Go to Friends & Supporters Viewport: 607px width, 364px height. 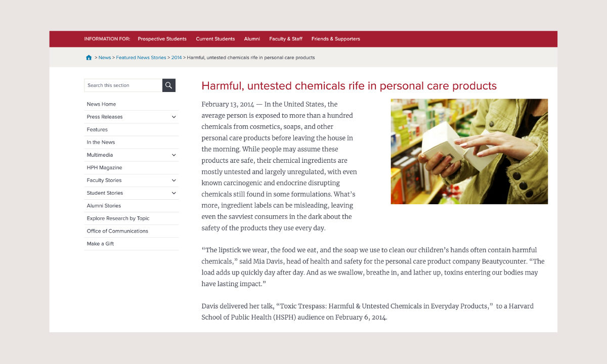[336, 39]
